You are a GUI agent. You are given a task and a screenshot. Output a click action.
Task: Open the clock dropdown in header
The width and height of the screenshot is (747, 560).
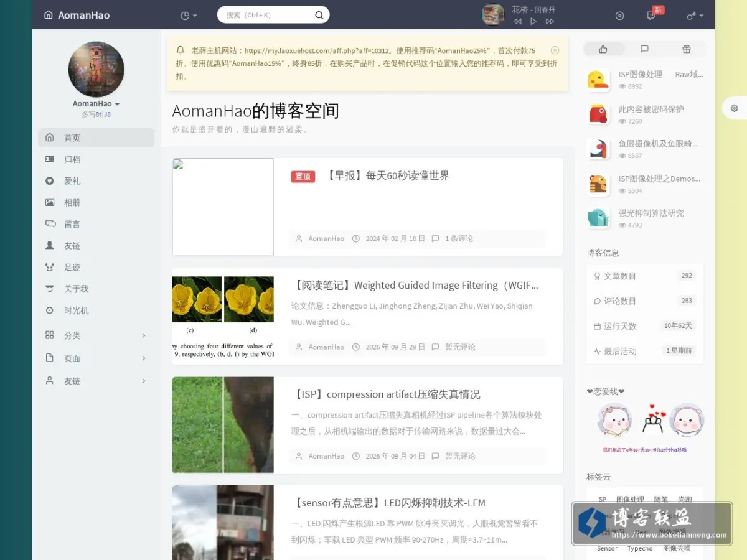[x=189, y=15]
